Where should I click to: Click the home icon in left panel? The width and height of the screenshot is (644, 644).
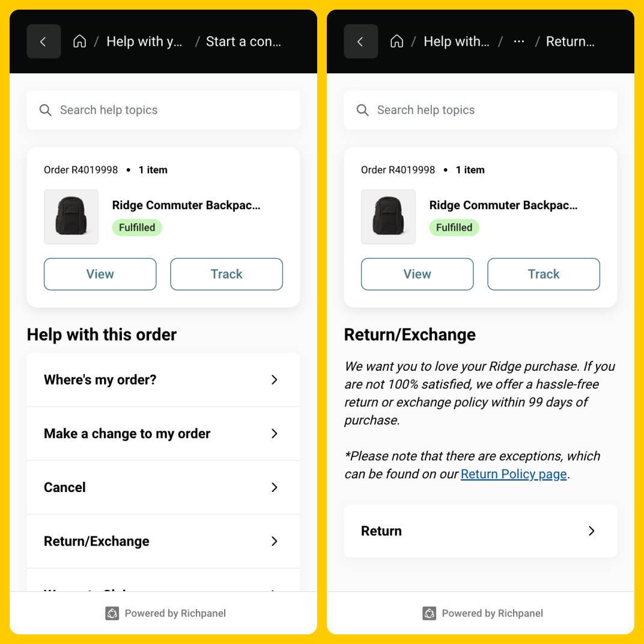pos(79,41)
